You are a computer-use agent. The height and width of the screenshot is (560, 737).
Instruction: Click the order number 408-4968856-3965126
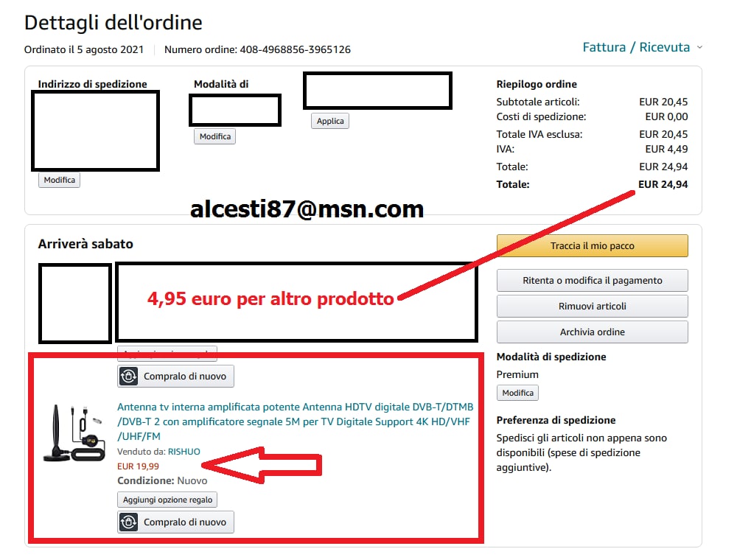(296, 49)
